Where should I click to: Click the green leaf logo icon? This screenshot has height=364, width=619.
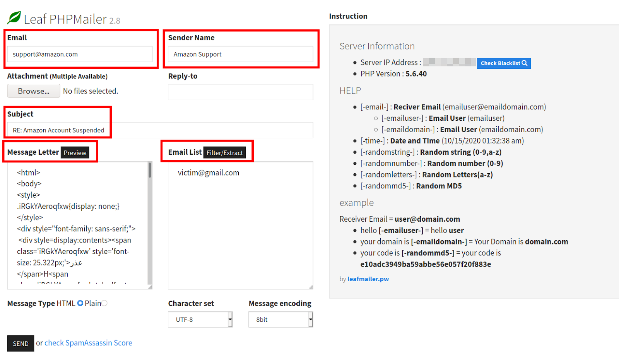coord(14,17)
